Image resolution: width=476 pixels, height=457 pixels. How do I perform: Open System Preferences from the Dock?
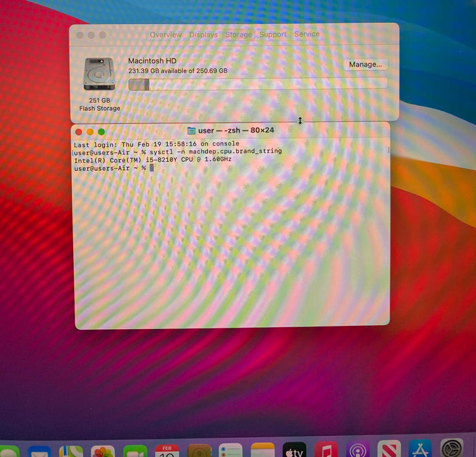coord(452,448)
